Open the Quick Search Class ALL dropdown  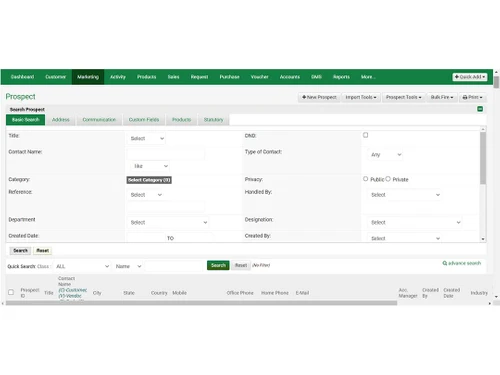tap(82, 266)
